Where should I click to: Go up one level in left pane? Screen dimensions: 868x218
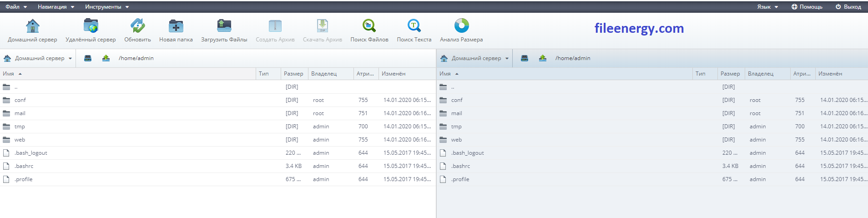coord(106,58)
